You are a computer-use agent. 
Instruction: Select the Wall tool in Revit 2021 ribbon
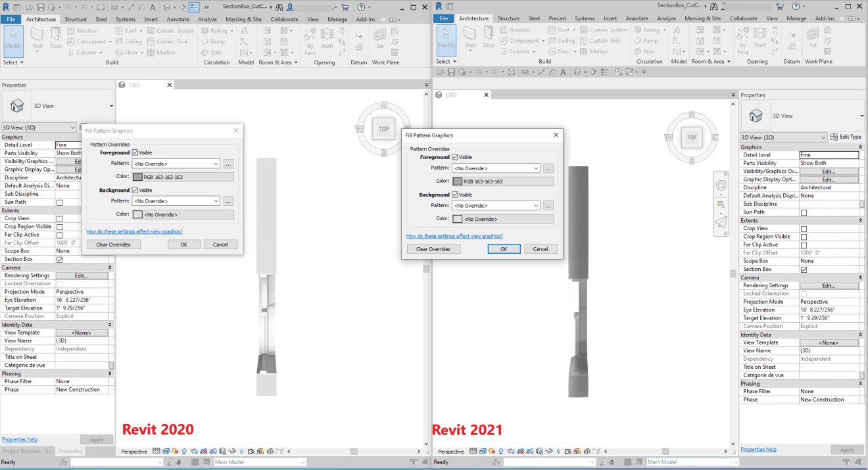pyautogui.click(x=470, y=40)
